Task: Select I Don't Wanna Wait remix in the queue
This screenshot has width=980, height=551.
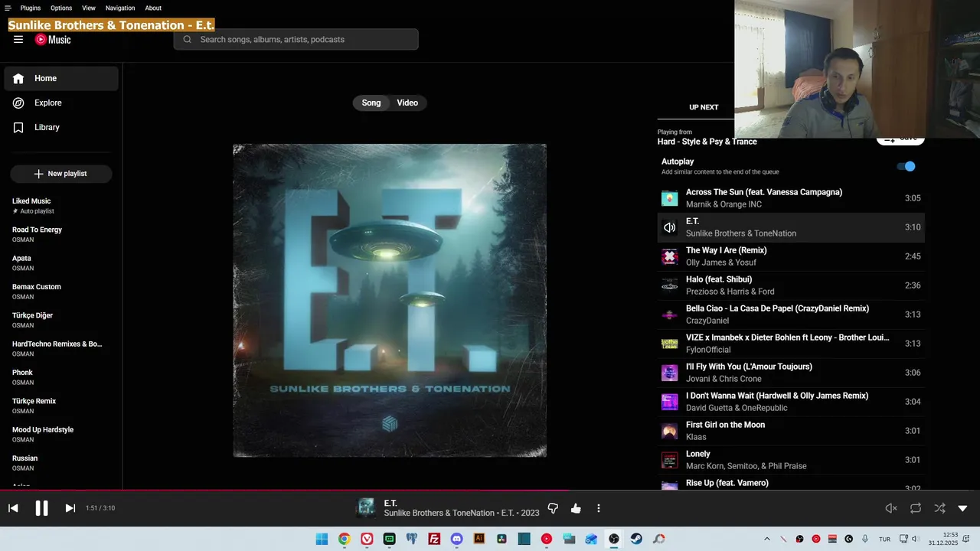Action: click(x=791, y=402)
